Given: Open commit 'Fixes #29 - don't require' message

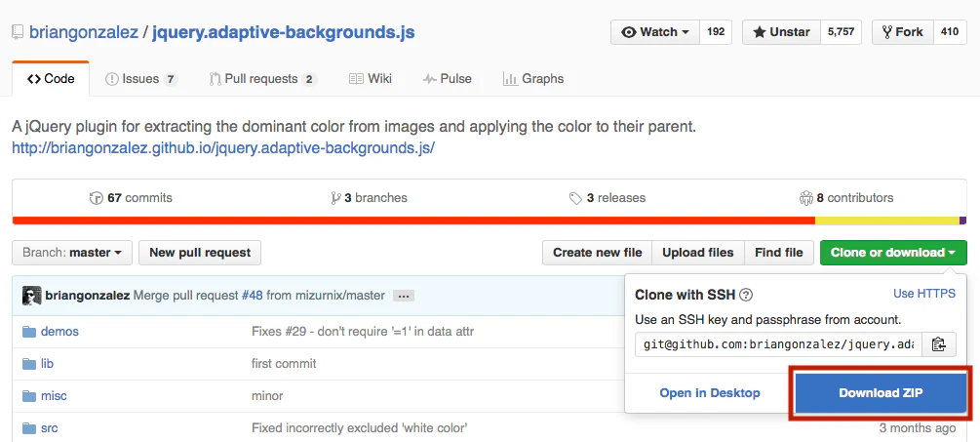Looking at the screenshot, I should (x=363, y=332).
